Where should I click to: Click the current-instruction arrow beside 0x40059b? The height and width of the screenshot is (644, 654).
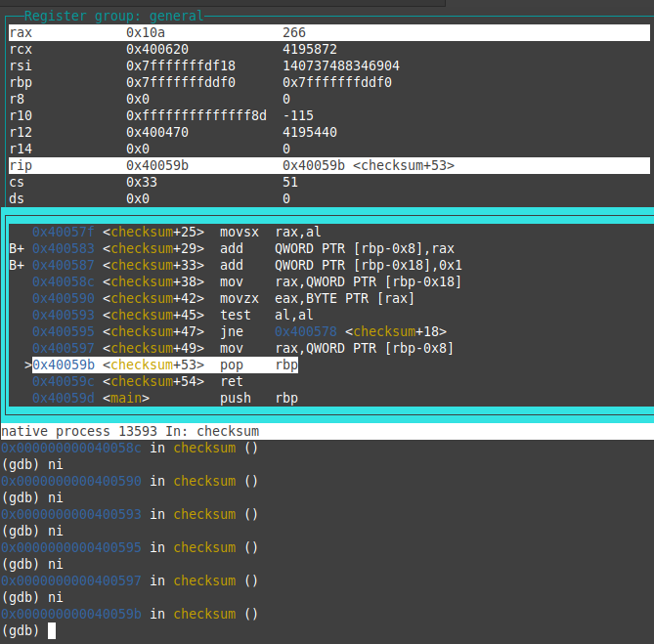coord(27,365)
